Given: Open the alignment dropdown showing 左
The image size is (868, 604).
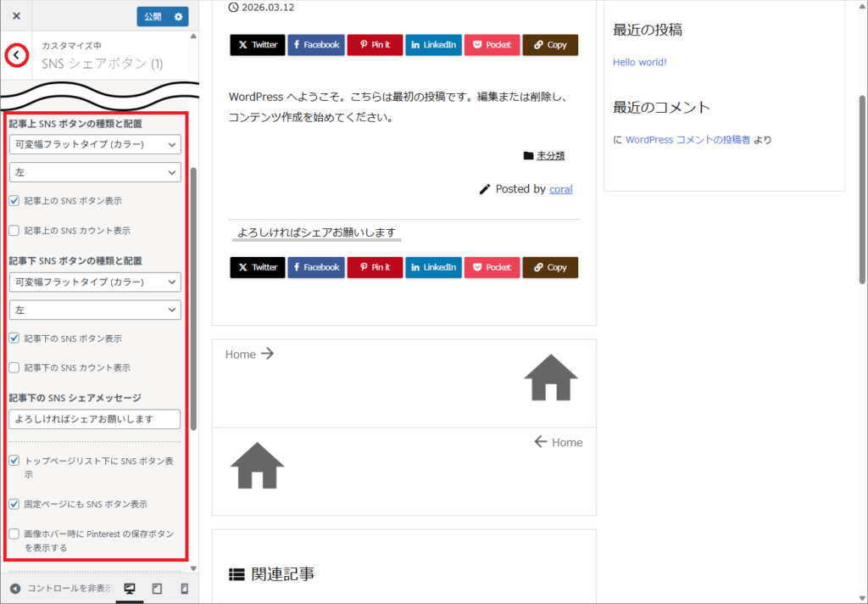Looking at the screenshot, I should (x=94, y=172).
